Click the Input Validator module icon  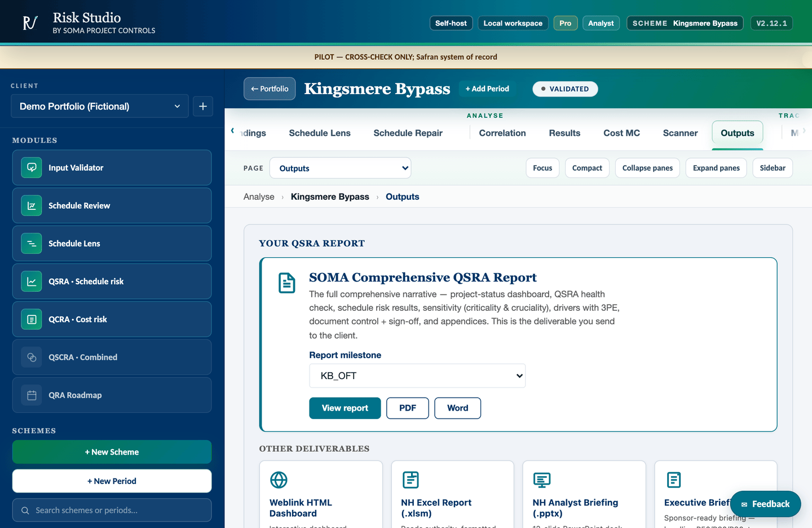pos(32,168)
